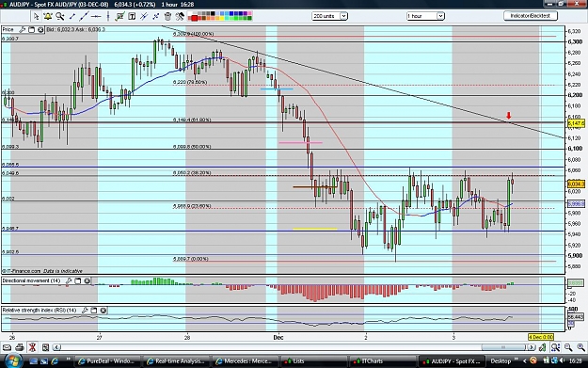
Task: Select the arrow pointer tool
Action: point(36,16)
